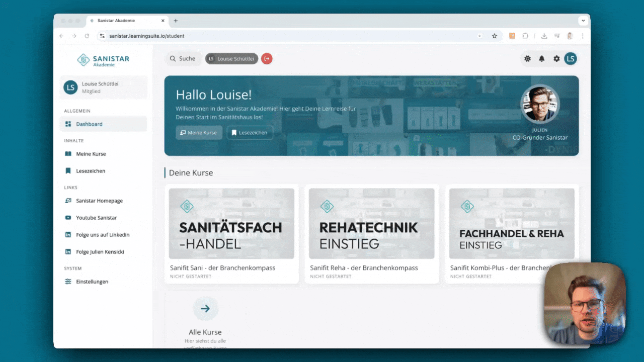Open the notifications bell

(542, 59)
